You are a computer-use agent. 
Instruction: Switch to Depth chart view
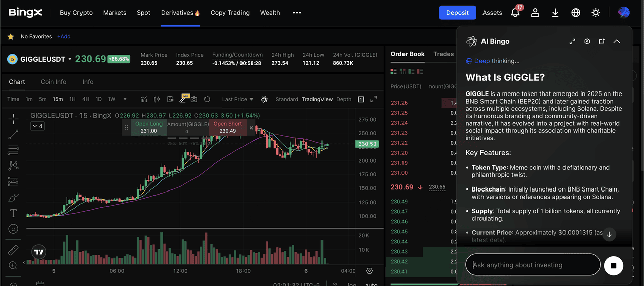tap(344, 99)
